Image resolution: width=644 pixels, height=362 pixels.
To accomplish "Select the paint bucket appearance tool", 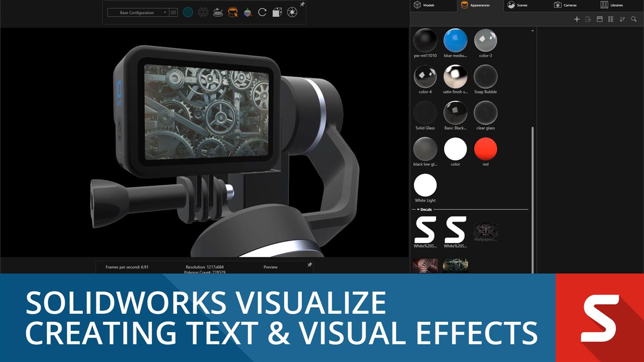I will click(233, 12).
